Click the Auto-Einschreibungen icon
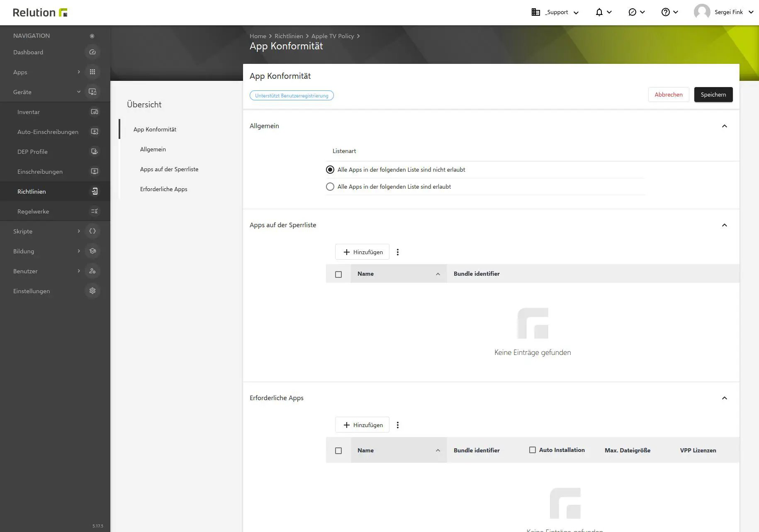Image resolution: width=759 pixels, height=532 pixels. [95, 132]
